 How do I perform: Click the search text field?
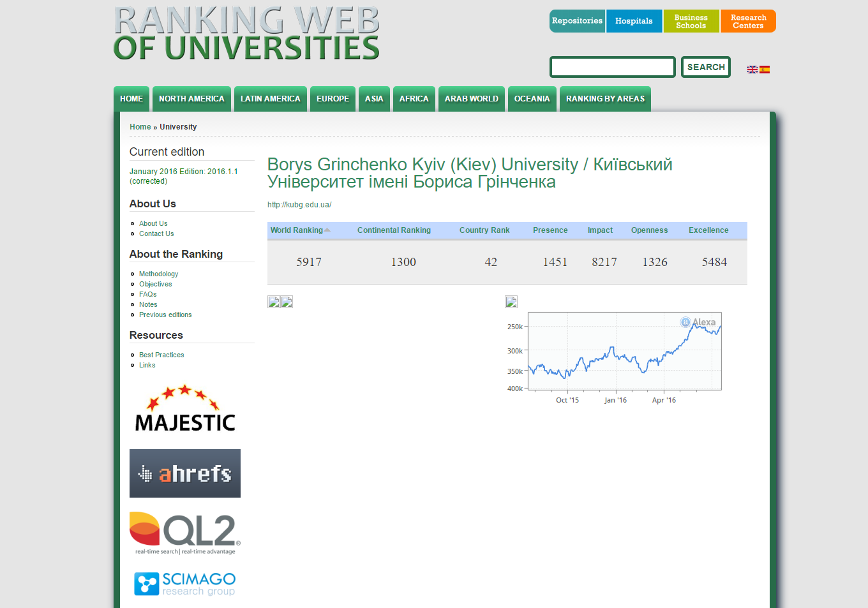[x=613, y=67]
